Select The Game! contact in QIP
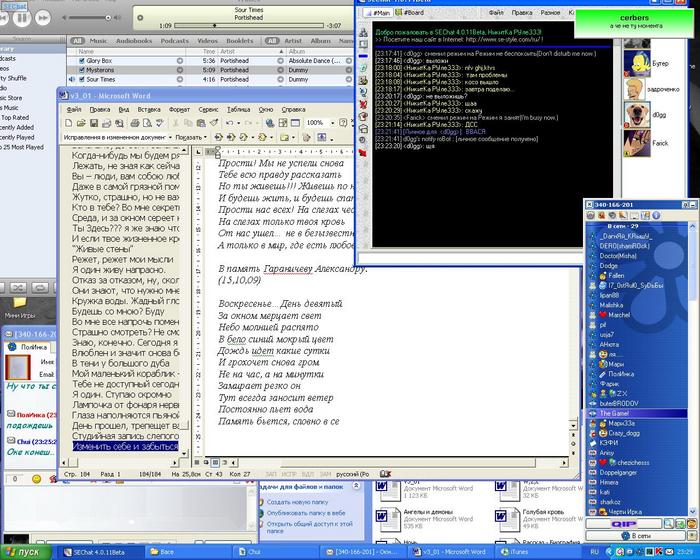 636,413
